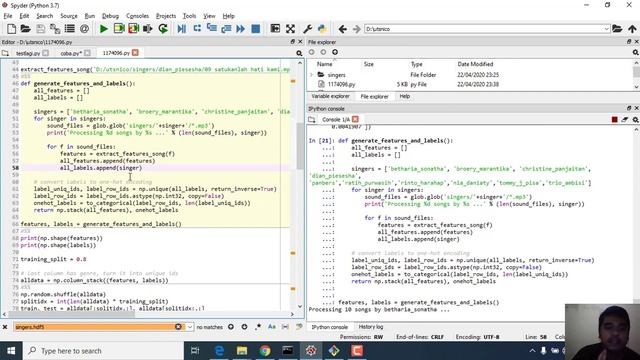Open Preferences wrench icon
Image resolution: width=640 pixels, height=360 pixels.
tap(308, 29)
